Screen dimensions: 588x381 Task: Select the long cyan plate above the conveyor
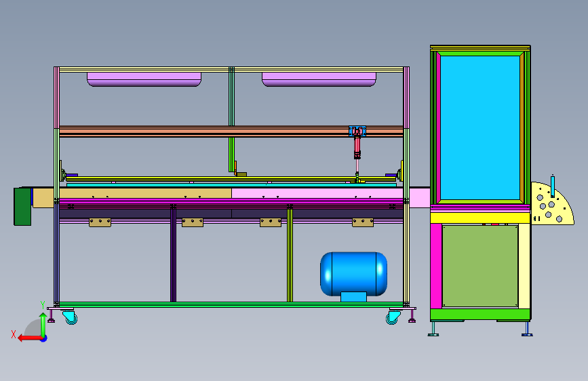[231, 185]
